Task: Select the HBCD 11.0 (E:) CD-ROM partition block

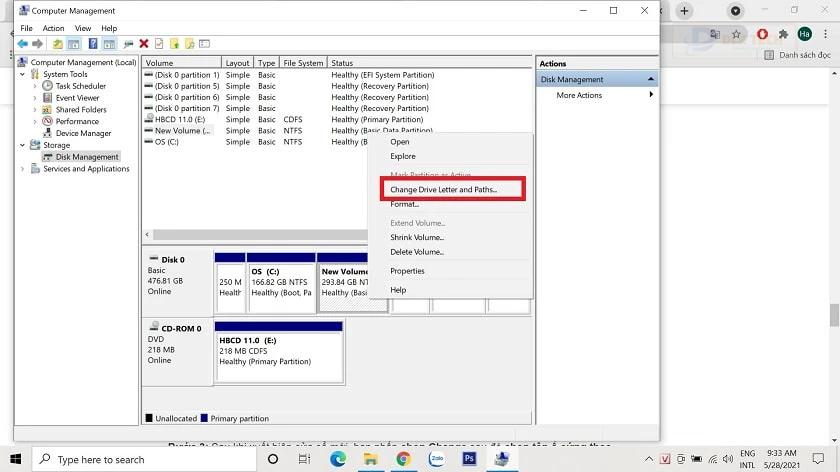Action: tap(279, 351)
